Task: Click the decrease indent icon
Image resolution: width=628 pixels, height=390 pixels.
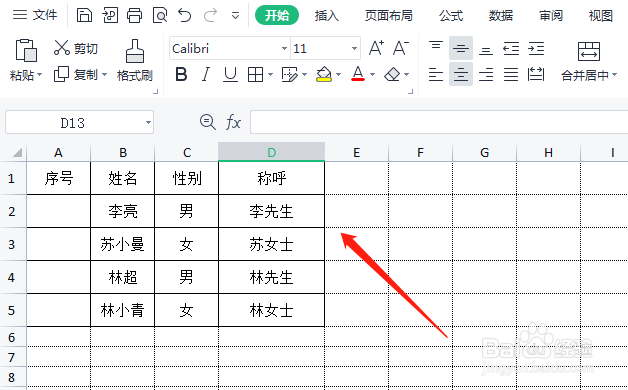Action: point(511,48)
